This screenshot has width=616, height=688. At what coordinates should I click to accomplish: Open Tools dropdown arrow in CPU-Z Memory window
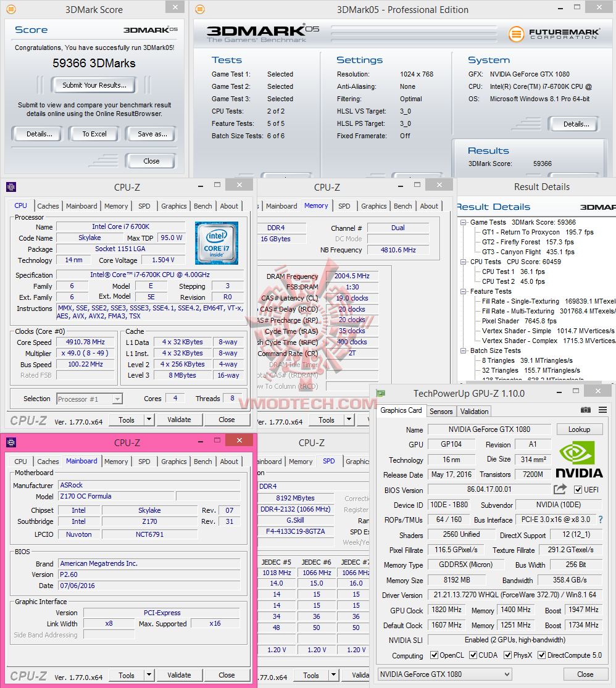click(x=349, y=420)
